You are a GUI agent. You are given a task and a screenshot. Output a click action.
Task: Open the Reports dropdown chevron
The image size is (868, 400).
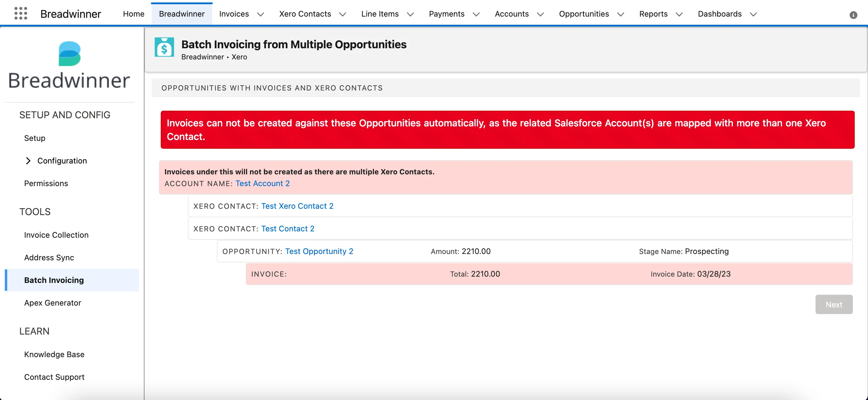(679, 14)
